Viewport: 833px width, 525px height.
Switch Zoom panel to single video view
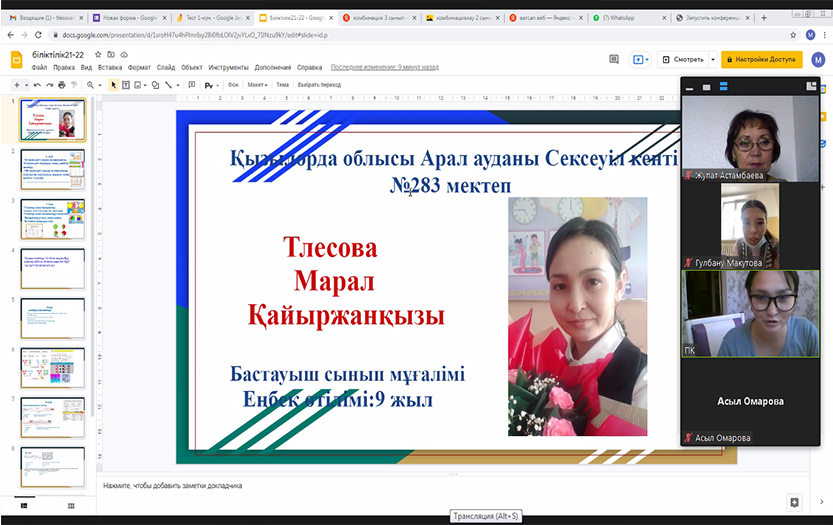tap(708, 88)
